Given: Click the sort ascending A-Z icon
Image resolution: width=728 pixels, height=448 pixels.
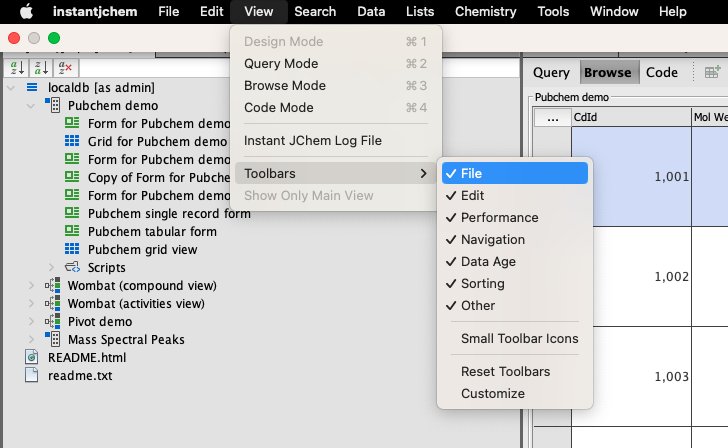Looking at the screenshot, I should 17,68.
